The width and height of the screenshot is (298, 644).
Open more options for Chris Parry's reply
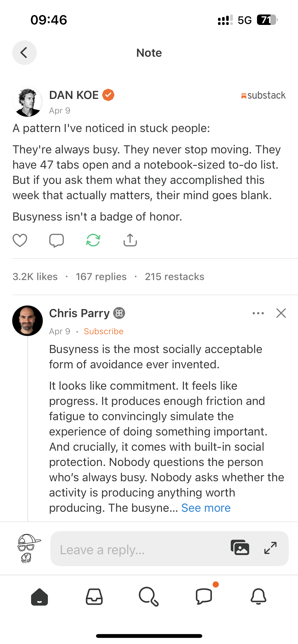tap(258, 313)
